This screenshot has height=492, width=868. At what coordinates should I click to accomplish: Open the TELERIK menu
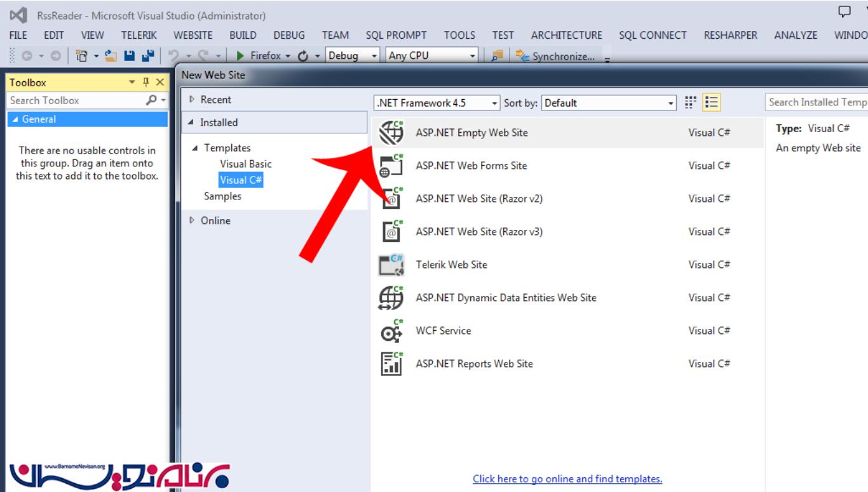(x=138, y=36)
